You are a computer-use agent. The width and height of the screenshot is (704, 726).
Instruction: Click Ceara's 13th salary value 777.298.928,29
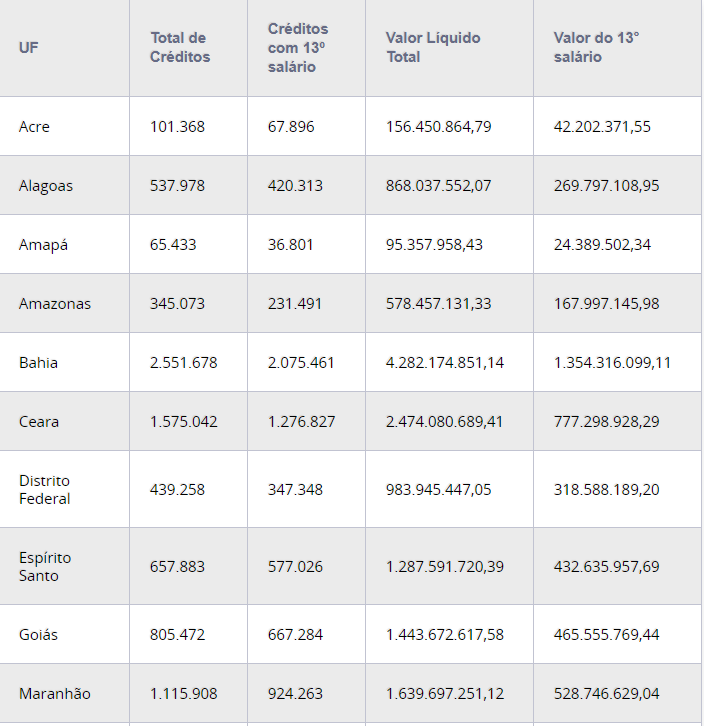[608, 422]
